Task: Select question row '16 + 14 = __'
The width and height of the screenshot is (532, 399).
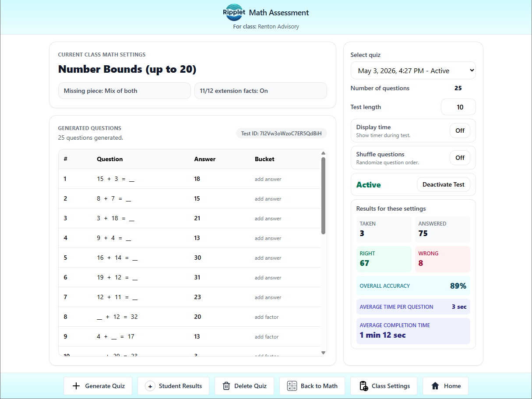Action: (189, 258)
